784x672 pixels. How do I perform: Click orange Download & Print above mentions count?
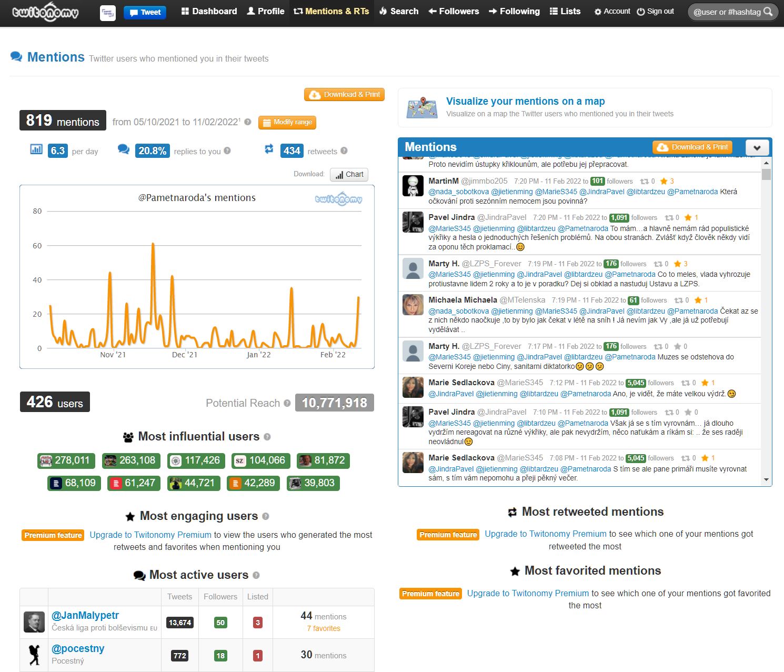(x=344, y=95)
